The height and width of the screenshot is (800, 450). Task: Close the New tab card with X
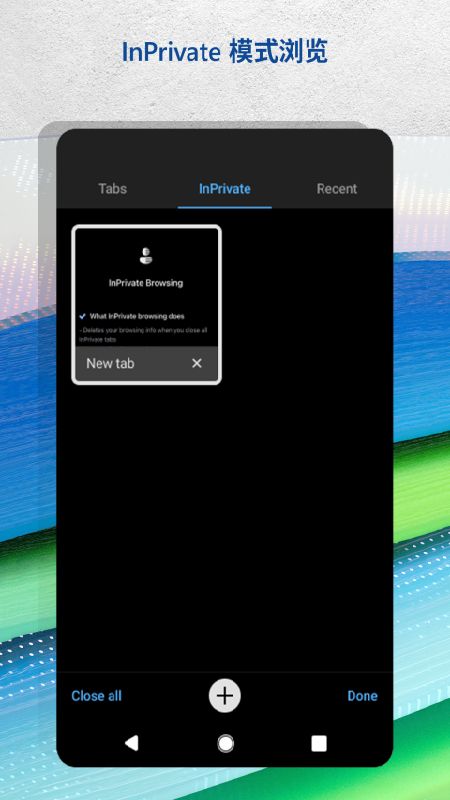pyautogui.click(x=197, y=363)
